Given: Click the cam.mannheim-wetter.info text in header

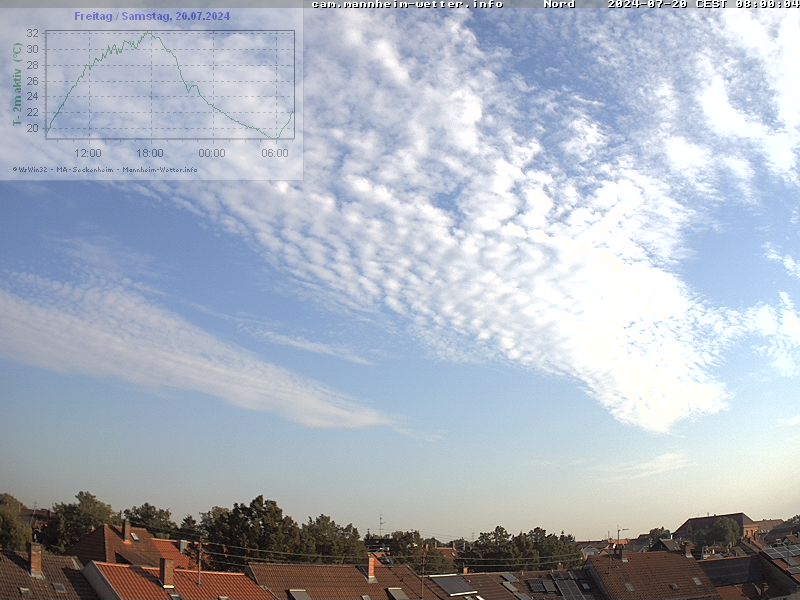Looking at the screenshot, I should click(407, 4).
